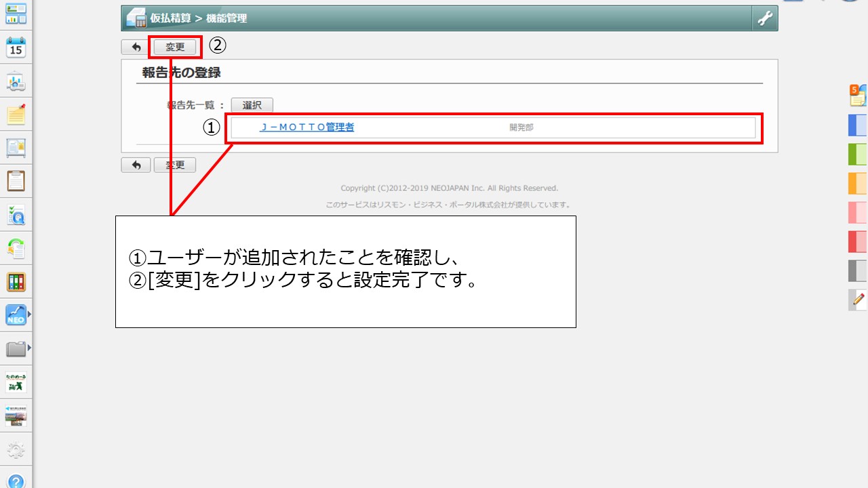Click the NEOJAPAN copyright text

[x=449, y=188]
